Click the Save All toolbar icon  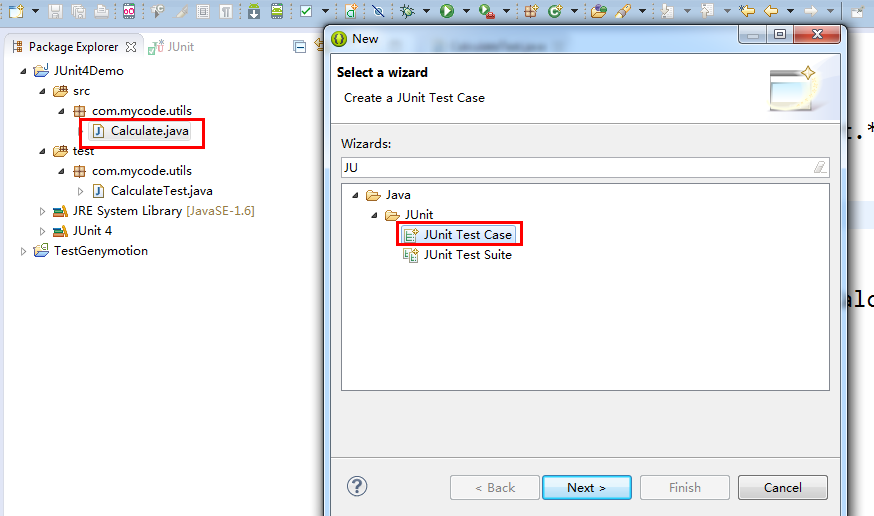click(79, 11)
